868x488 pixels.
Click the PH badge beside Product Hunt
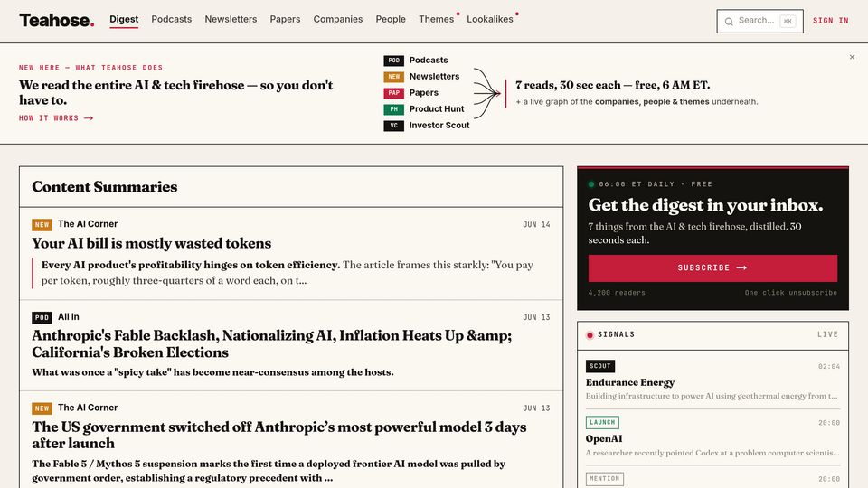[393, 109]
